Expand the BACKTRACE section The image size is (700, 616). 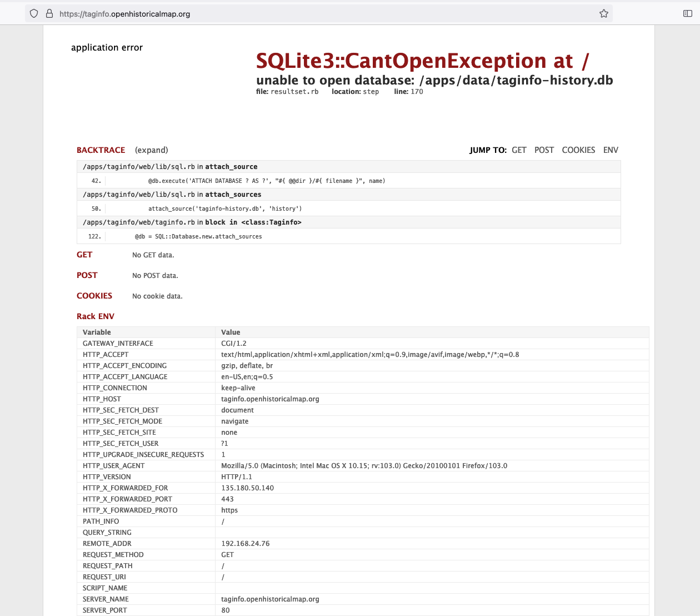pyautogui.click(x=150, y=150)
